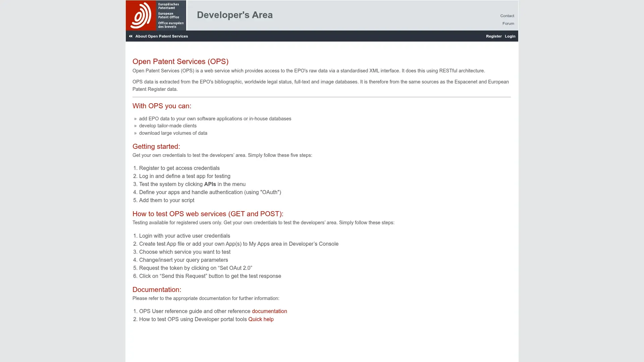Screen dimensions: 644x362
Task: Click the 'With OPS you can:' heading
Action: coord(162,106)
